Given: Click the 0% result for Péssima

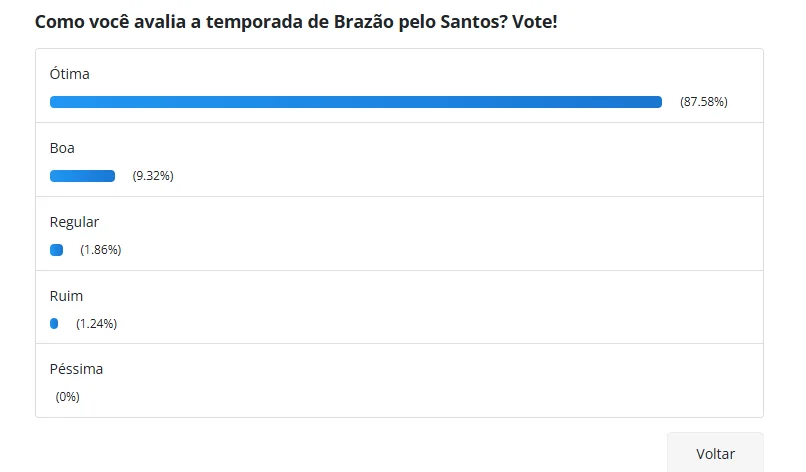Looking at the screenshot, I should coord(68,397).
